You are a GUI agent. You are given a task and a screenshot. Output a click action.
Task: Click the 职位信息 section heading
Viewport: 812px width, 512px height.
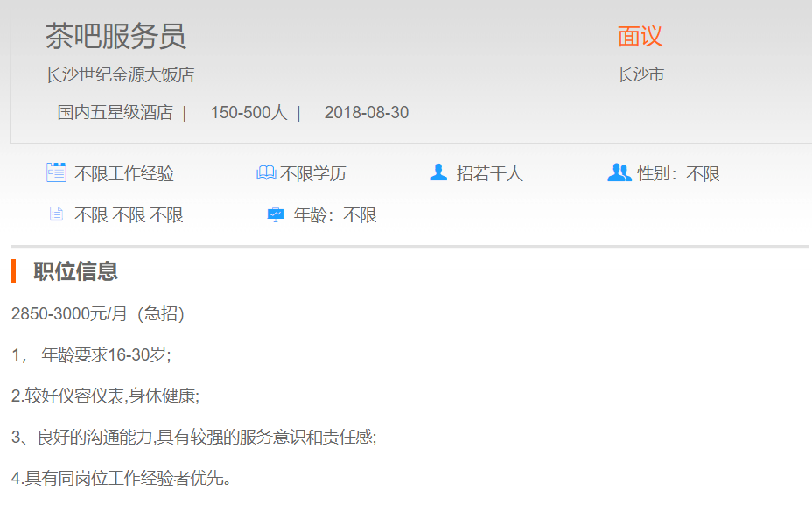pyautogui.click(x=75, y=271)
